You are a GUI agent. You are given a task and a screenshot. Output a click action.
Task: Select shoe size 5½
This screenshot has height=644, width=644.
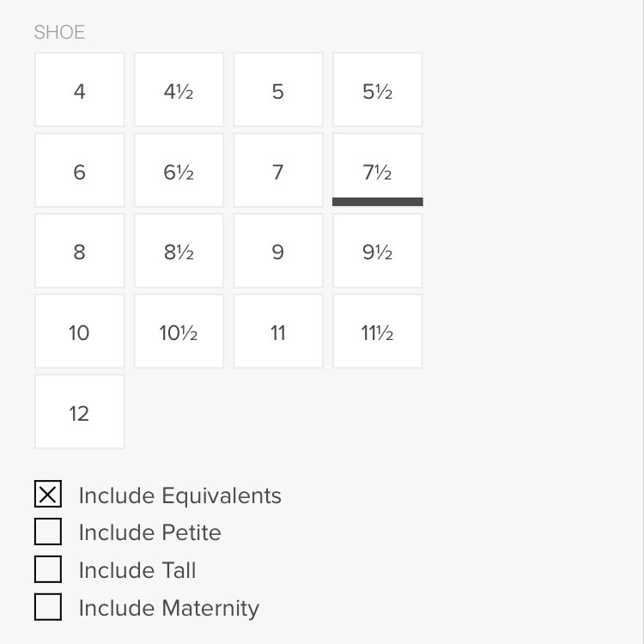pyautogui.click(x=378, y=90)
